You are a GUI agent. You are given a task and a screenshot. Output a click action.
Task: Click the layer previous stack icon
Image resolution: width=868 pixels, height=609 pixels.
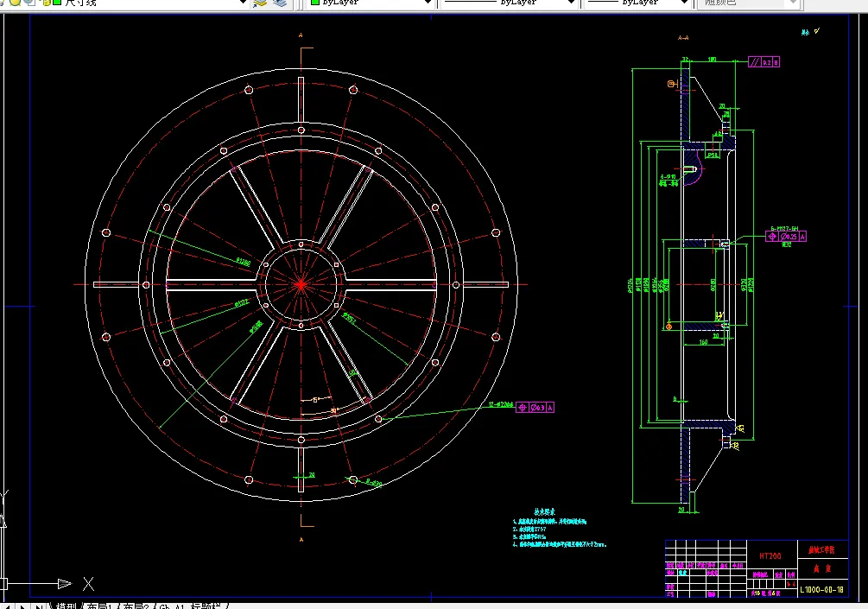(x=280, y=3)
